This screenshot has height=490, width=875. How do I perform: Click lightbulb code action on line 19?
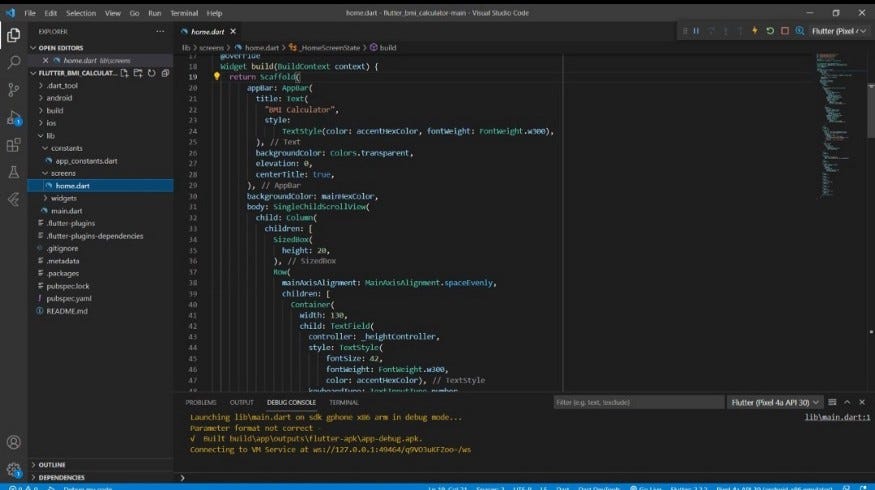217,76
